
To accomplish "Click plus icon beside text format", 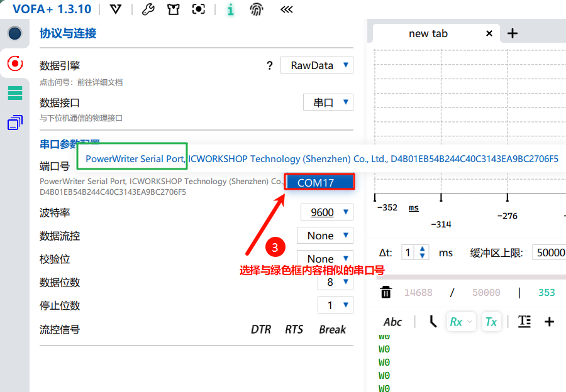I will pos(550,322).
